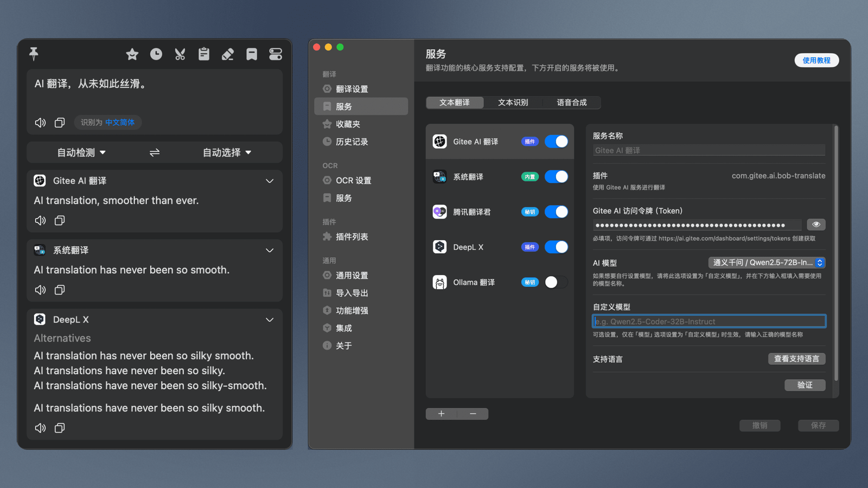Screen dimensions: 868x488
Task: Open history with the clock icon
Action: click(x=156, y=54)
